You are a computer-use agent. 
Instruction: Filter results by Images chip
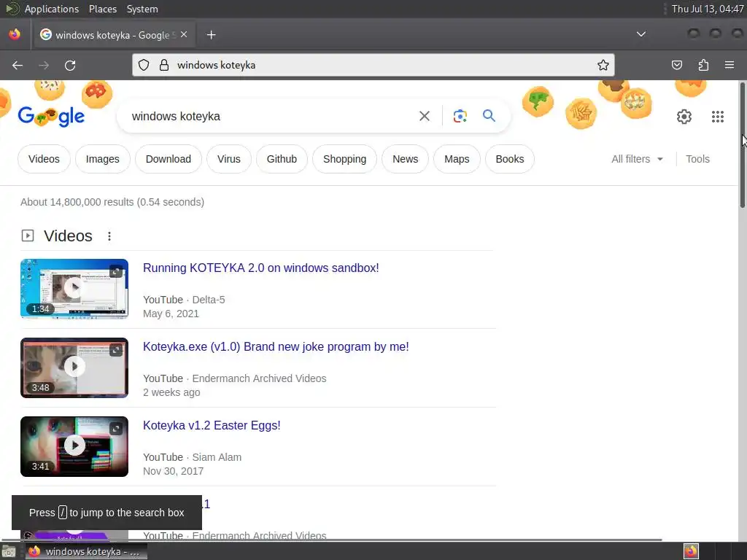click(102, 159)
